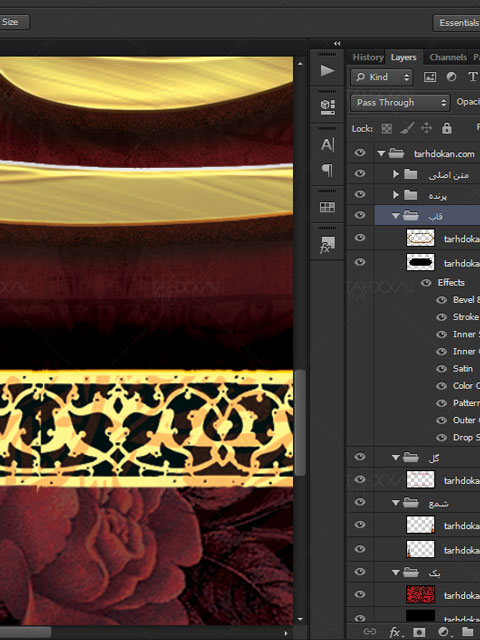
Task: Click the horizontal scrollbar right arrow
Action: click(x=286, y=633)
